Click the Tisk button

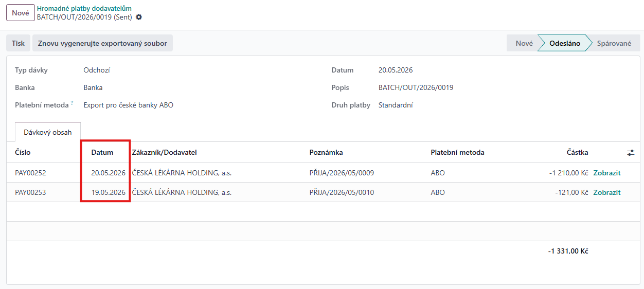pos(18,43)
